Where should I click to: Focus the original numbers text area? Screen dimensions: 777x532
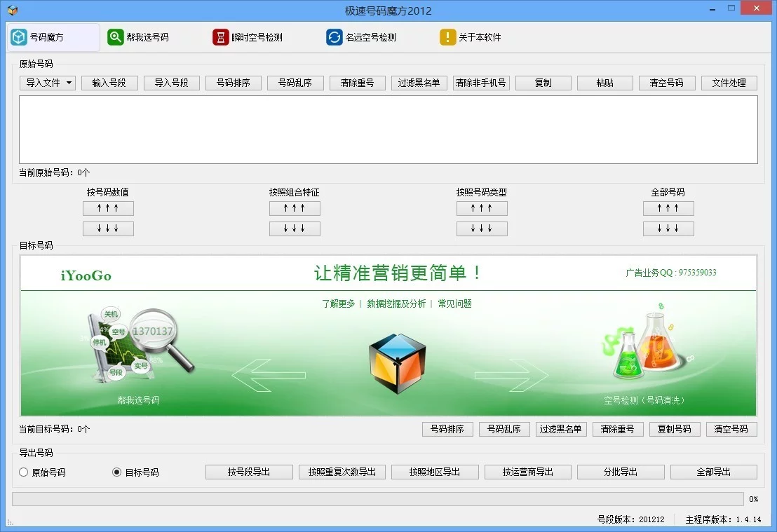coord(388,130)
